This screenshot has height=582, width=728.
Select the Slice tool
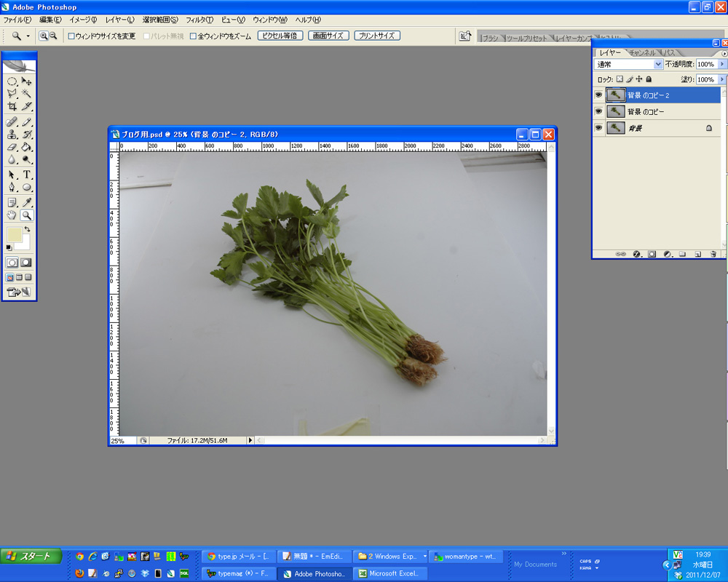27,106
